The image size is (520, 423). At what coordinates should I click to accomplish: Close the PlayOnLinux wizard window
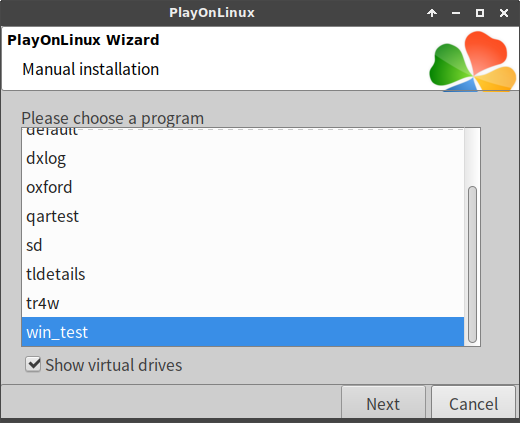pos(504,13)
